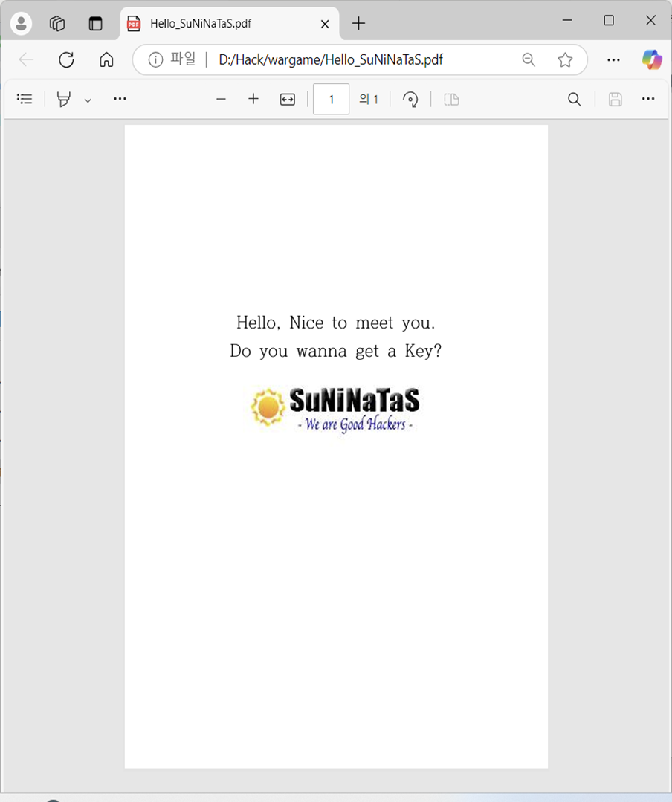Viewport: 672px width, 802px height.
Task: Open more PDF toolbar options on the right
Action: [x=648, y=99]
